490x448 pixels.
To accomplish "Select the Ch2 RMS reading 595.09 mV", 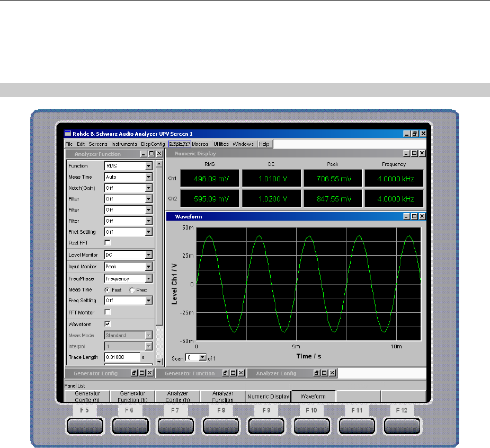I will (x=210, y=199).
